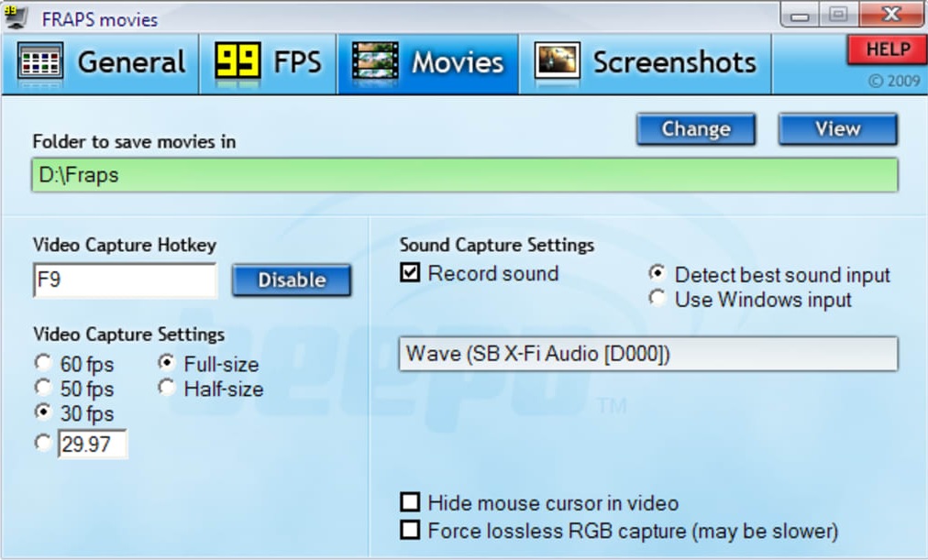Minimize the FRAPS window

pyautogui.click(x=799, y=15)
